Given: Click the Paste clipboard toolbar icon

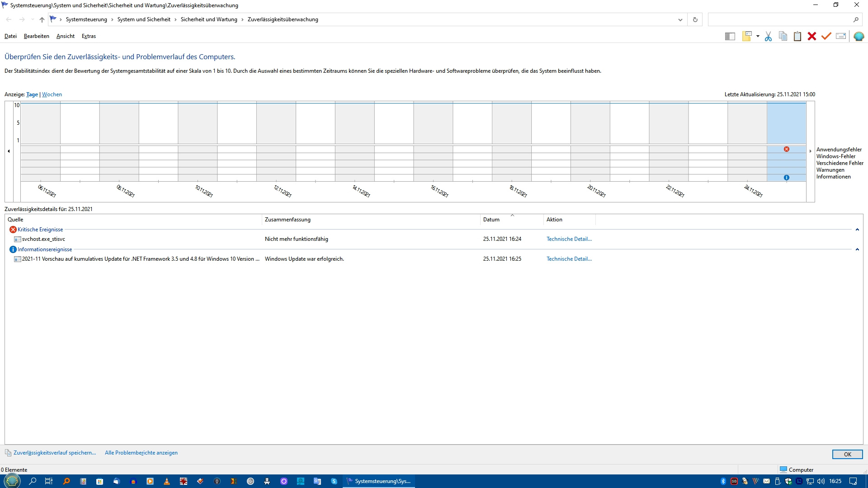Looking at the screenshot, I should (x=797, y=36).
